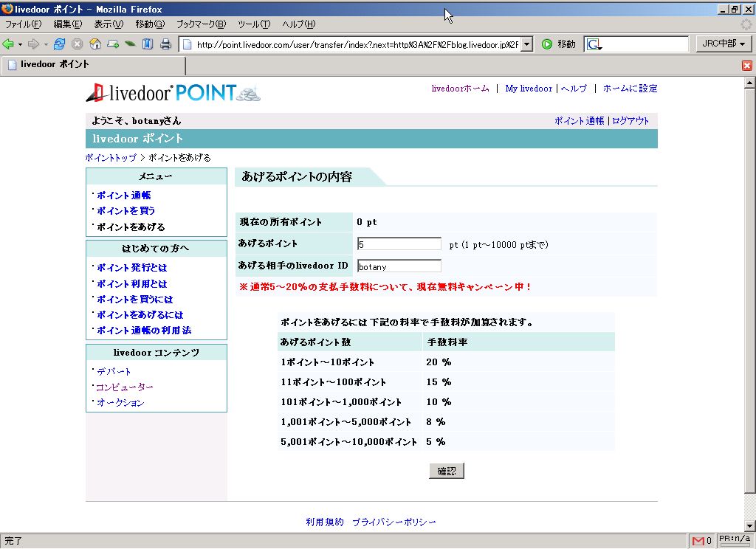Image resolution: width=756 pixels, height=549 pixels.
Task: Open the 編集(E) menu
Action: coord(67,24)
